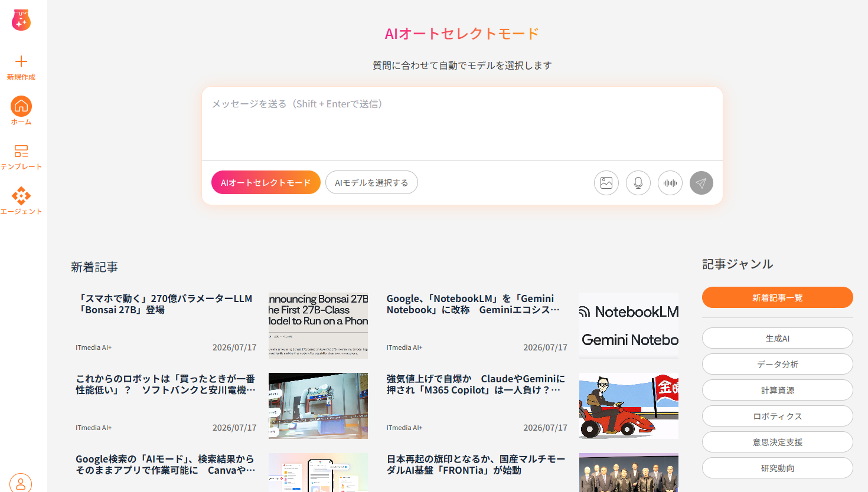This screenshot has height=492, width=868.
Task: Click the app logo icon
Action: [21, 19]
